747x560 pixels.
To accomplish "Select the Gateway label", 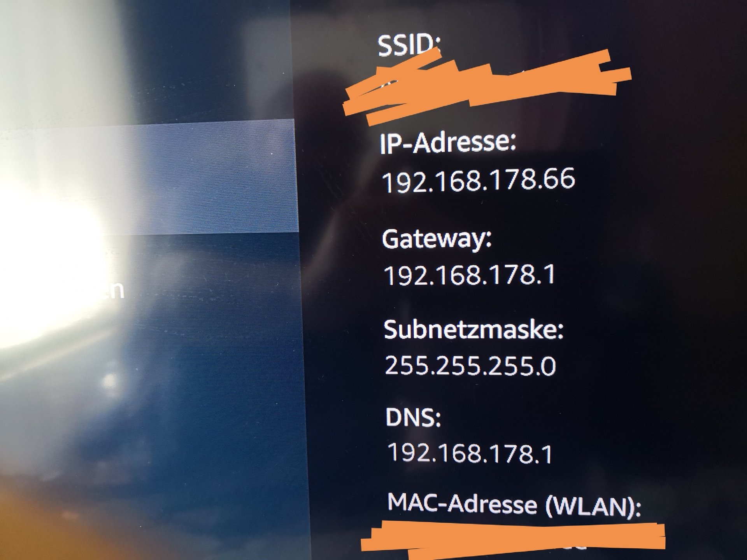I will [437, 239].
